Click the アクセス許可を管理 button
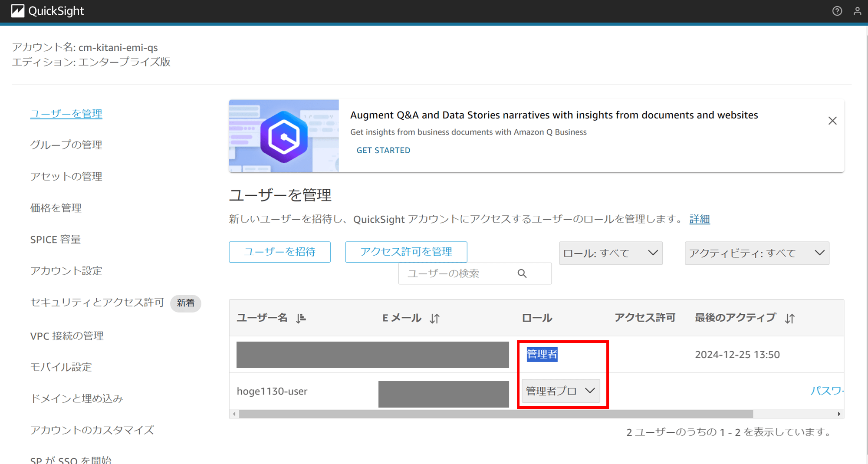868x464 pixels. (x=406, y=252)
